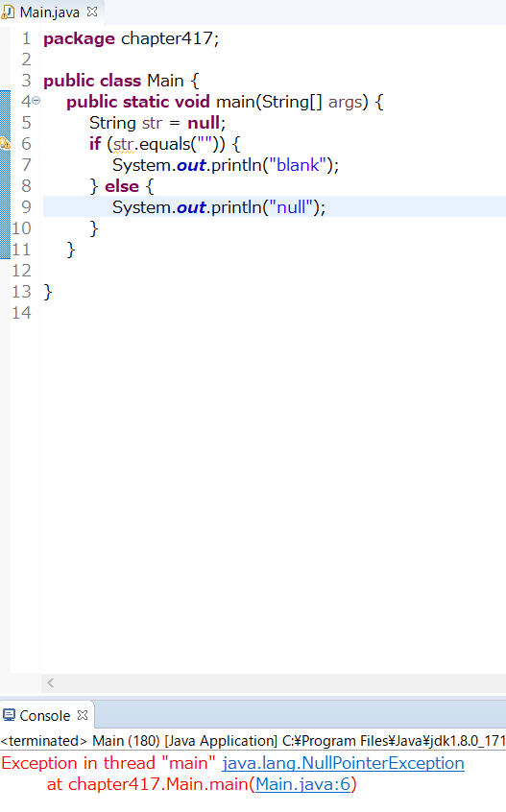Click the println("blank") statement on line 7
Viewport: 506px width, 812px height.
(x=226, y=165)
